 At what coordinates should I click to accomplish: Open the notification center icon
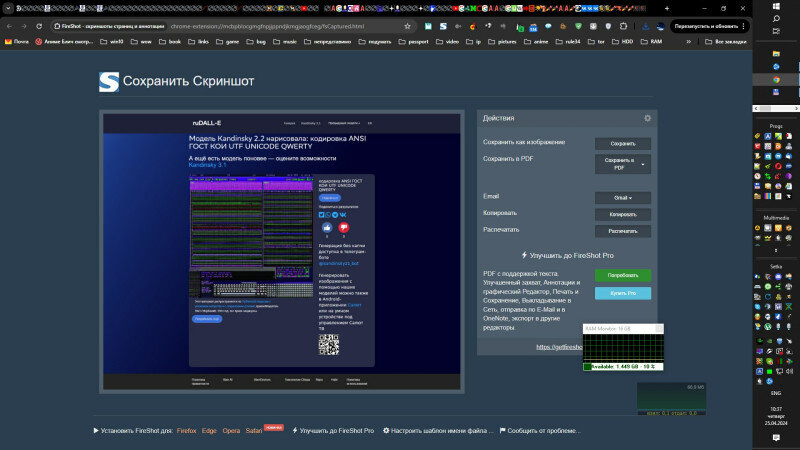(x=776, y=438)
